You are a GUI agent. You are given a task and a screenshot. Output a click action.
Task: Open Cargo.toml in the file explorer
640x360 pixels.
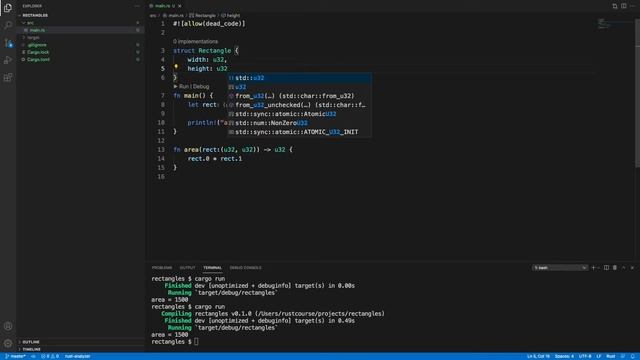(x=80, y=60)
